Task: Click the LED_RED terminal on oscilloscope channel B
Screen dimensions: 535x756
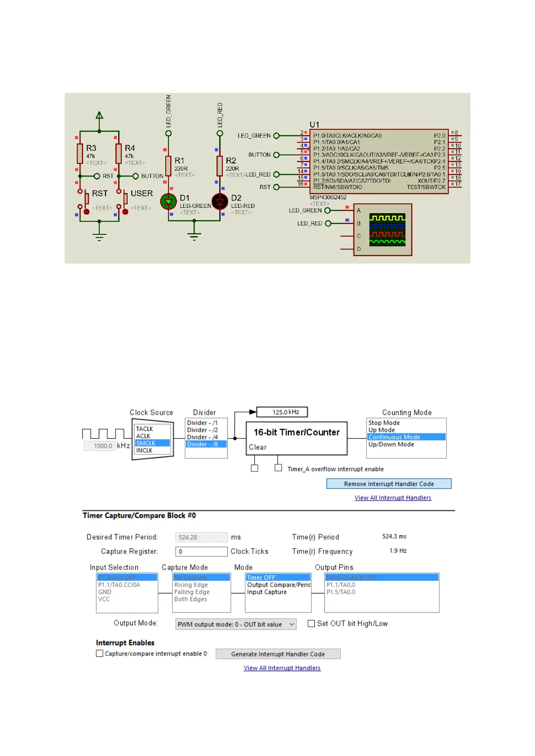Action: click(x=328, y=224)
